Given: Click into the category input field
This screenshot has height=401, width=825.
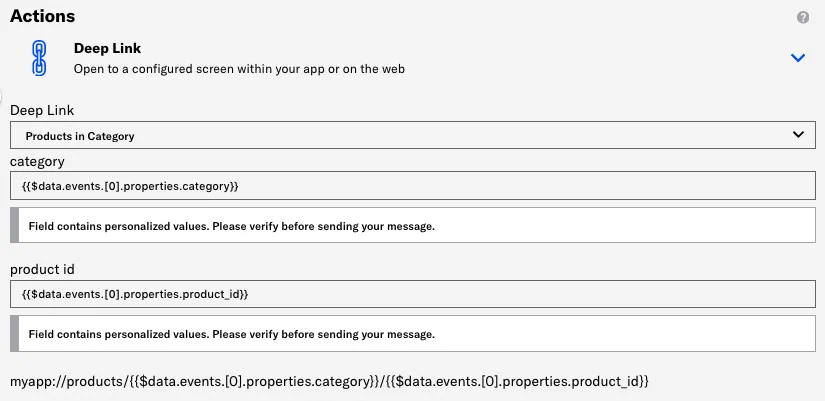Looking at the screenshot, I should click(x=412, y=186).
